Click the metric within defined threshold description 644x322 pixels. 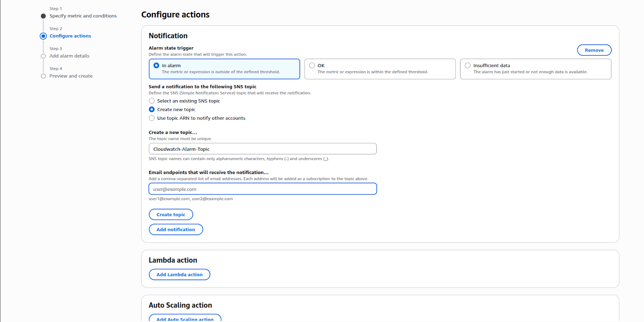[x=373, y=72]
